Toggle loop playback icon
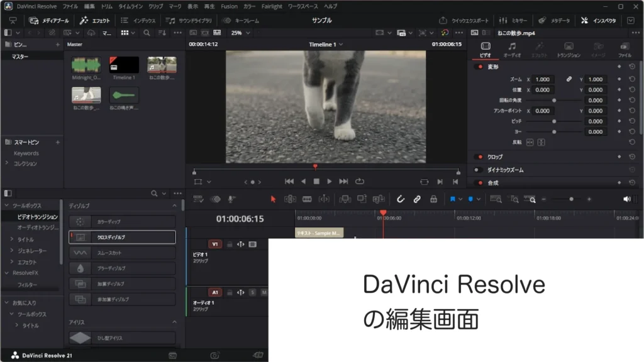This screenshot has width=644, height=362. point(359,182)
